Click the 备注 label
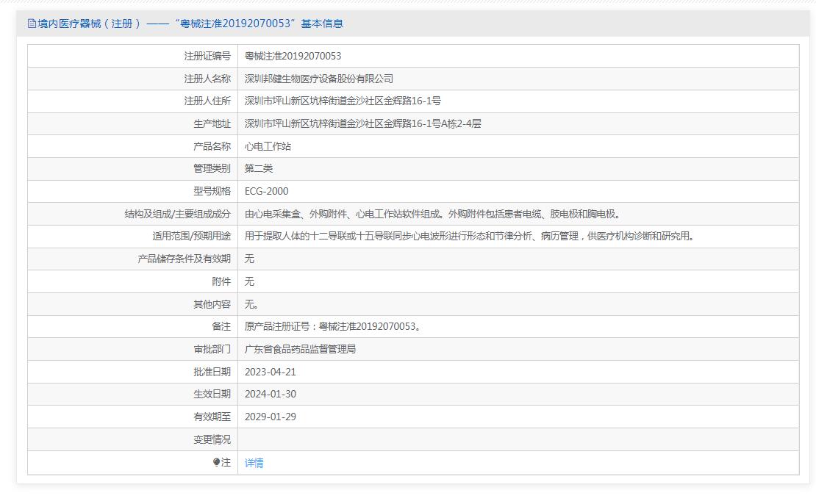Screen dimensions: 816x504 221,326
